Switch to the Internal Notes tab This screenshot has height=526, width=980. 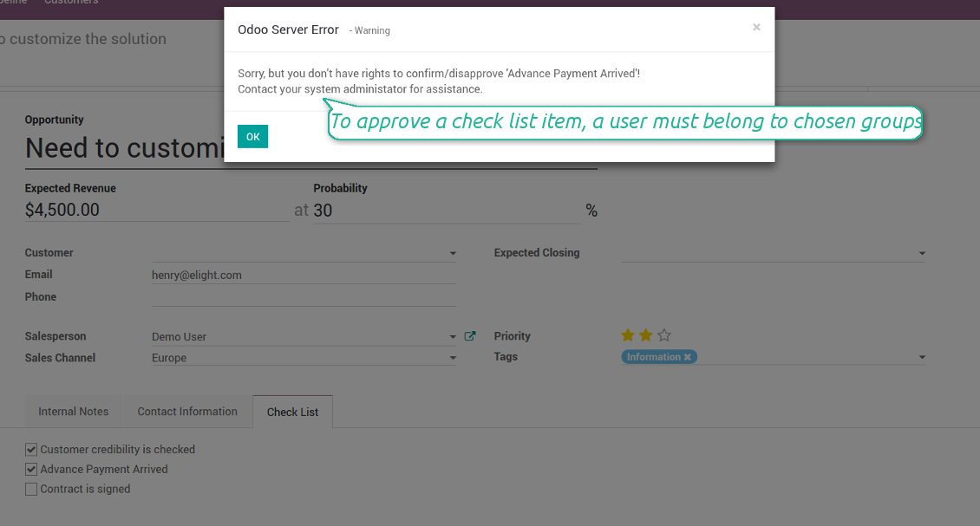coord(74,412)
